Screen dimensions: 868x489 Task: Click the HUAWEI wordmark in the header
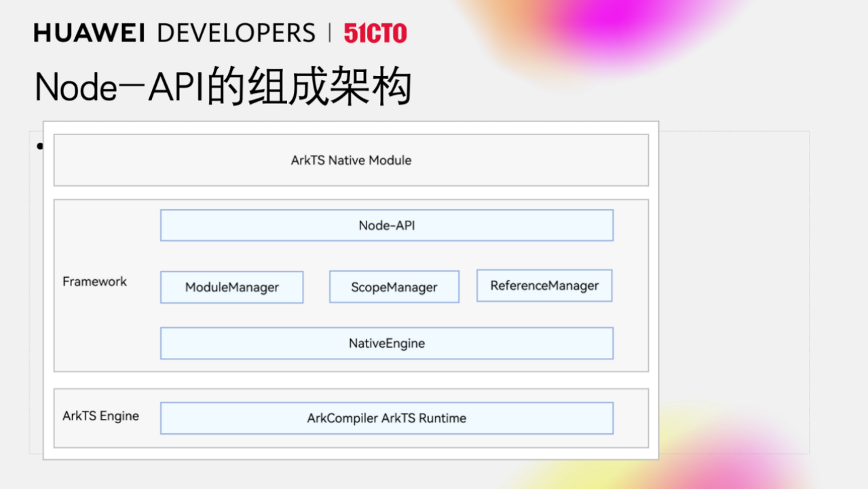tap(92, 33)
